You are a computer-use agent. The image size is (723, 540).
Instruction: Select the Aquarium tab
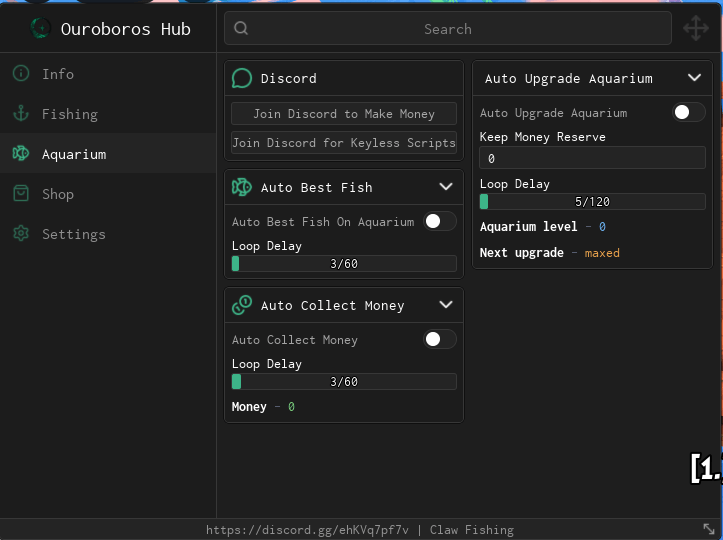[108, 154]
